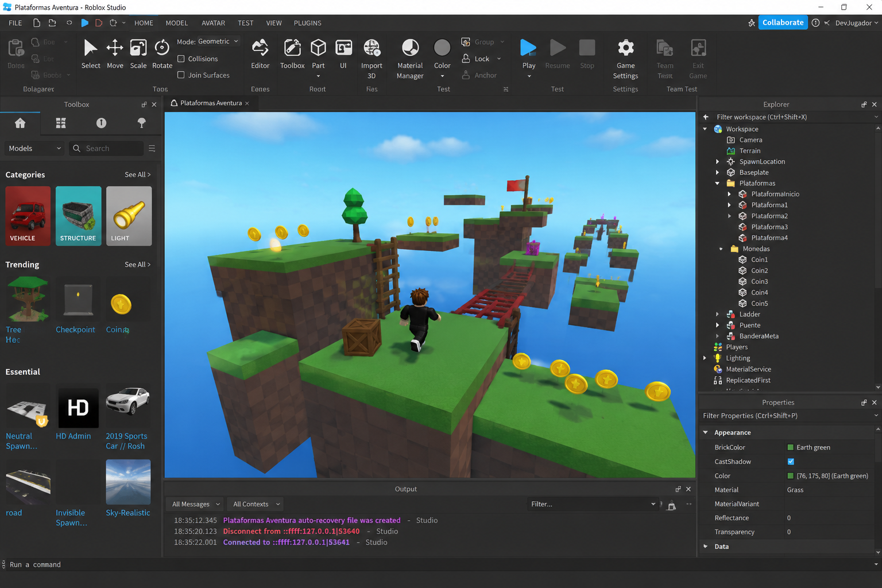
Task: Collapse the Appearance properties section
Action: pos(706,432)
